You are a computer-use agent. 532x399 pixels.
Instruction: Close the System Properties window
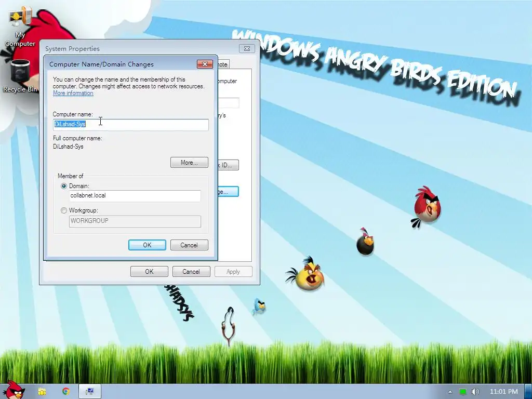tap(247, 48)
